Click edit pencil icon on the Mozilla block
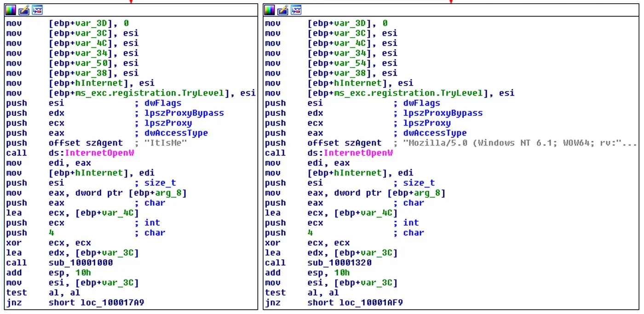This screenshot has height=314, width=644. click(x=282, y=10)
